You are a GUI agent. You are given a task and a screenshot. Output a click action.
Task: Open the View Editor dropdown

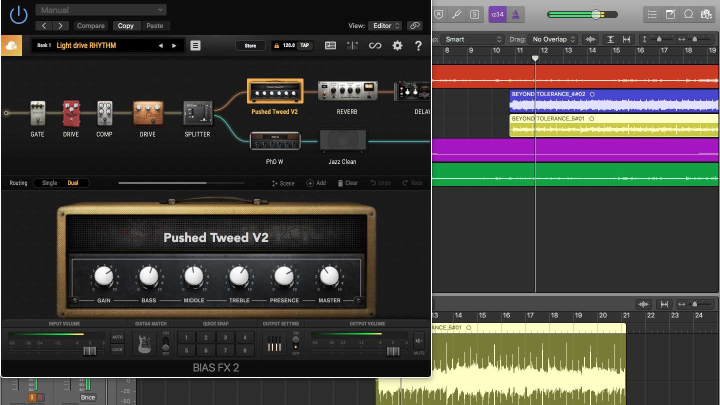tap(385, 26)
